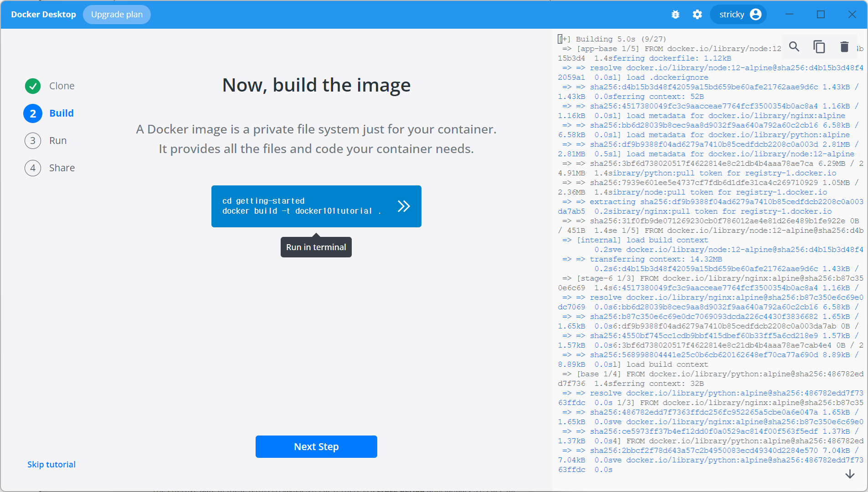Search the terminal output

coord(794,46)
